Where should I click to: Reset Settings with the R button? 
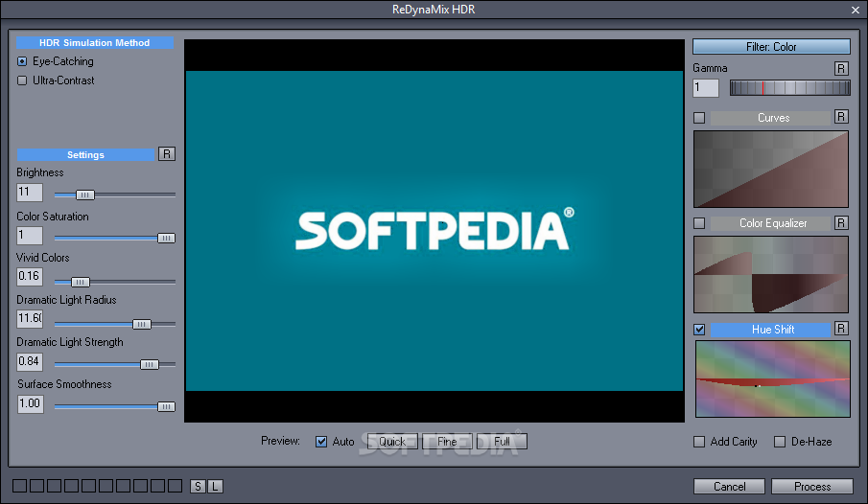[167, 154]
